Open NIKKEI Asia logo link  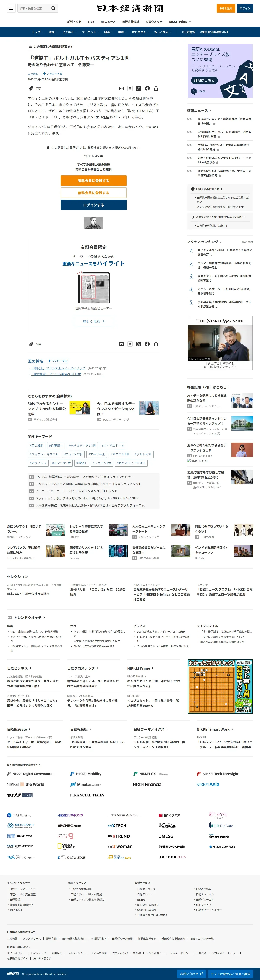(208, 785)
